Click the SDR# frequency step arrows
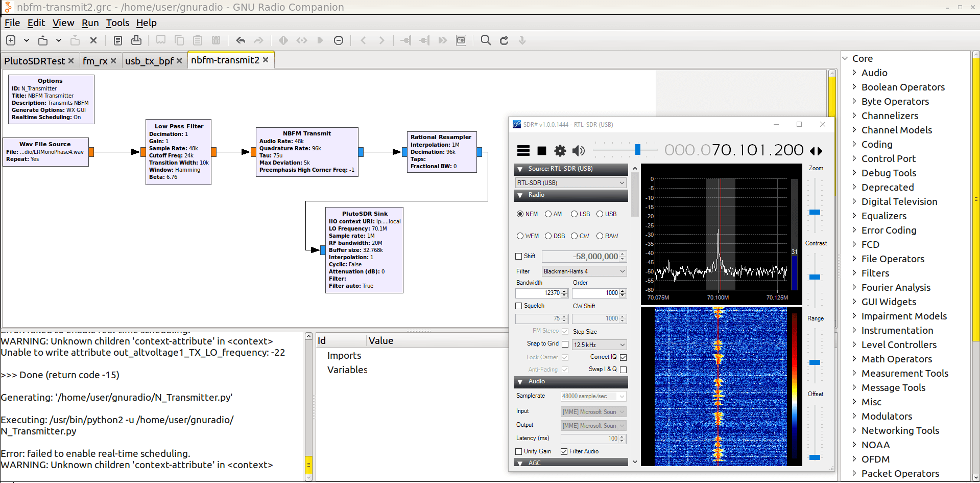980x483 pixels. [x=816, y=151]
